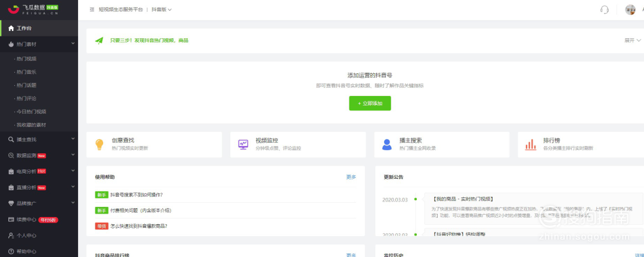Screen dimensions: 644x257
Task: Click the 更新公告 panel heading
Action: [394, 177]
